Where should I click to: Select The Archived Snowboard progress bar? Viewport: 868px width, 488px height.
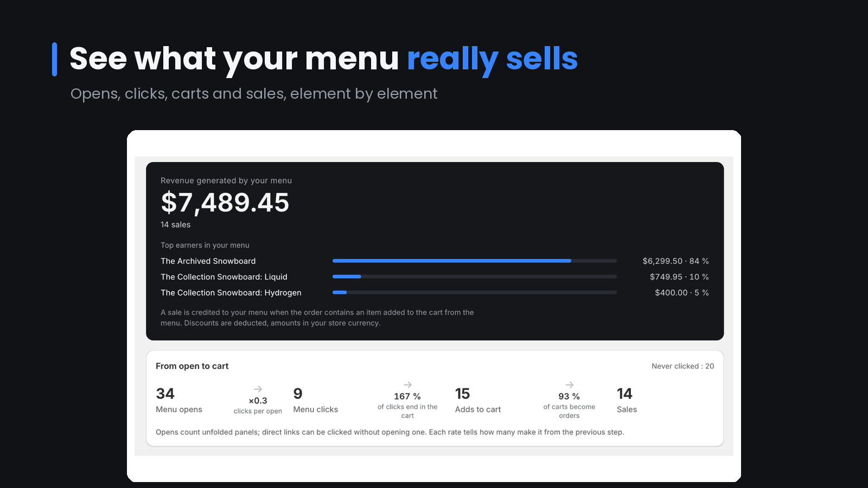(475, 261)
